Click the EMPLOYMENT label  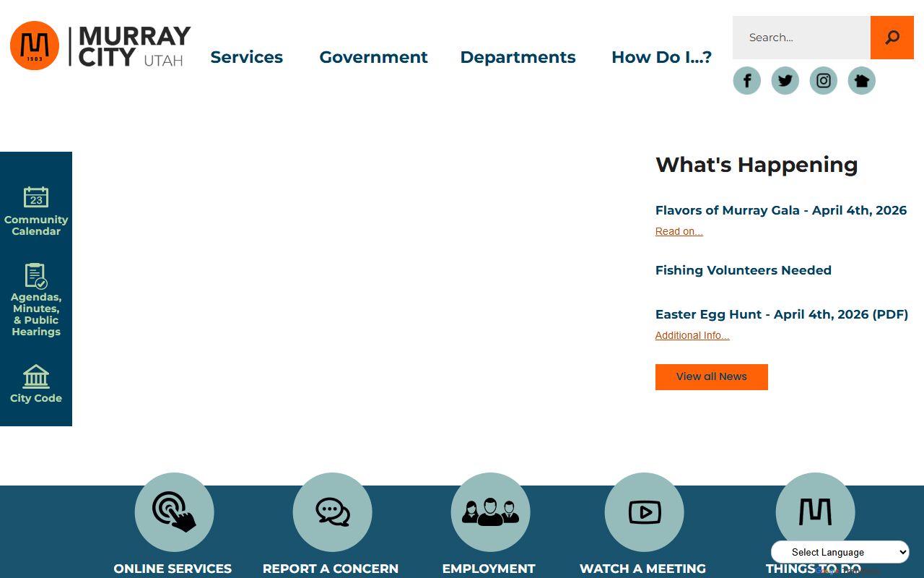[x=489, y=569]
